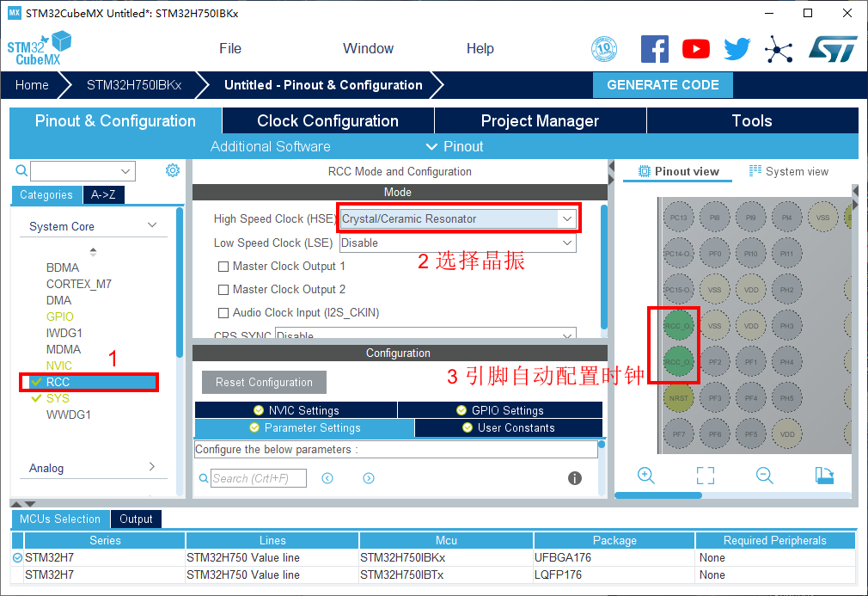Open the File menu
Viewport: 868px width, 596px height.
tap(230, 49)
